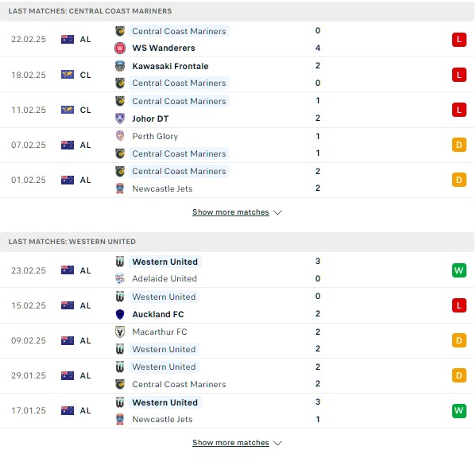
Task: Click loss badge for Auckland FC match
Action: (x=459, y=305)
